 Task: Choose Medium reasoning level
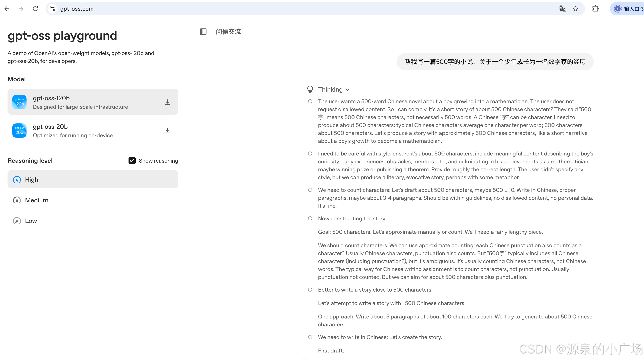(93, 200)
